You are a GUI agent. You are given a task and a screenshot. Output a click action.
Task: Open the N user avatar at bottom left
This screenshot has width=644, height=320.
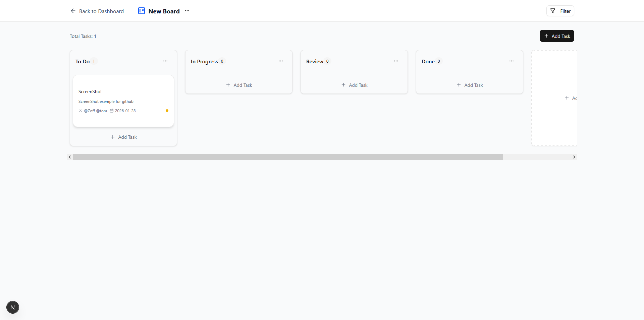pos(12,307)
